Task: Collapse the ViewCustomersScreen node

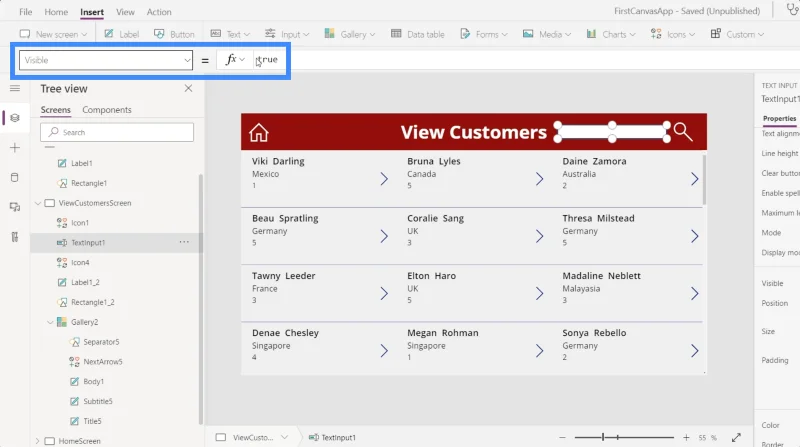Action: pyautogui.click(x=38, y=203)
